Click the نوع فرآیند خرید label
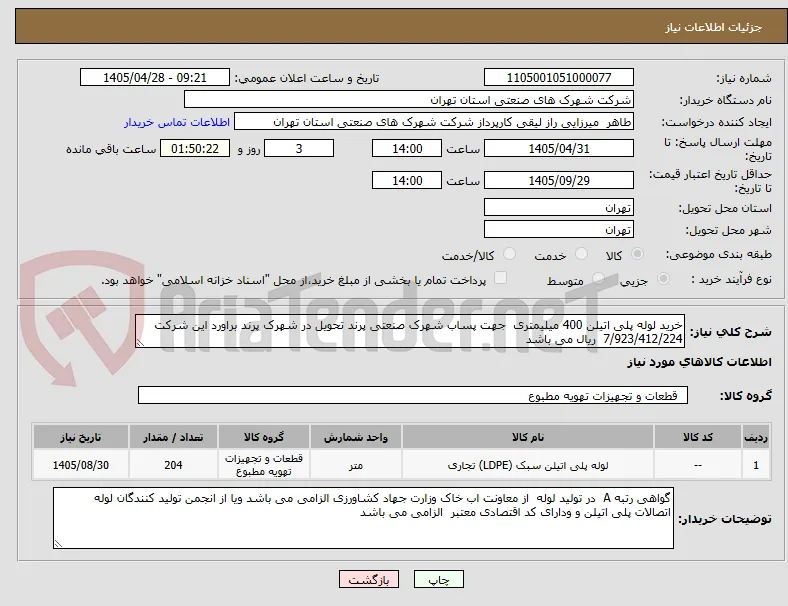The image size is (788, 606). (731, 279)
